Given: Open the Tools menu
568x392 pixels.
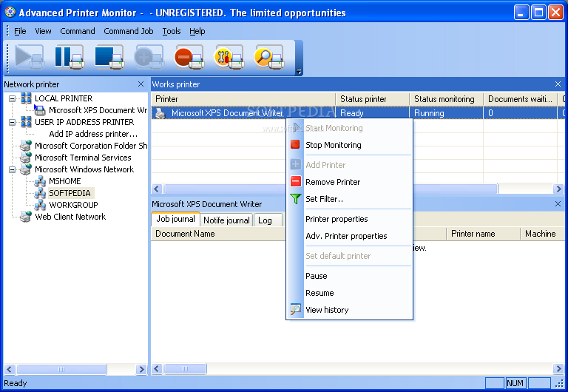Looking at the screenshot, I should [x=172, y=31].
